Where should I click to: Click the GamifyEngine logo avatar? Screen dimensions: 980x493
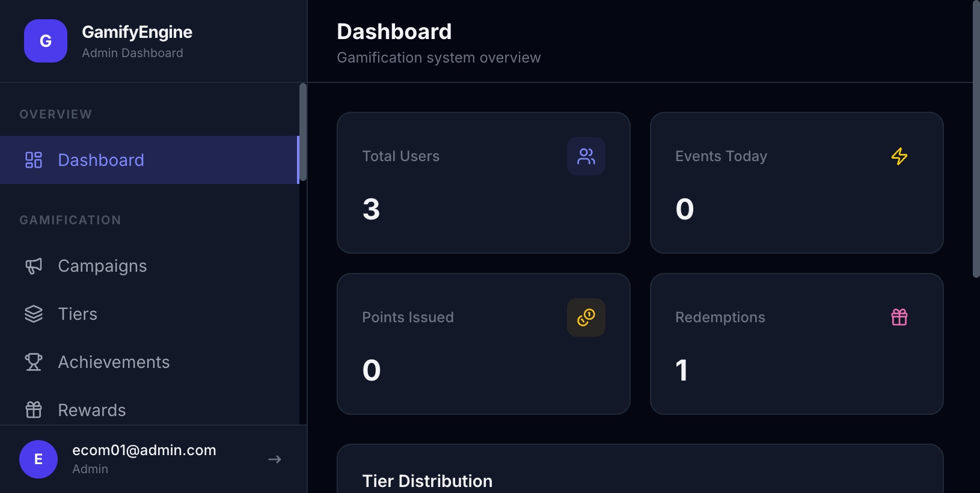45,41
